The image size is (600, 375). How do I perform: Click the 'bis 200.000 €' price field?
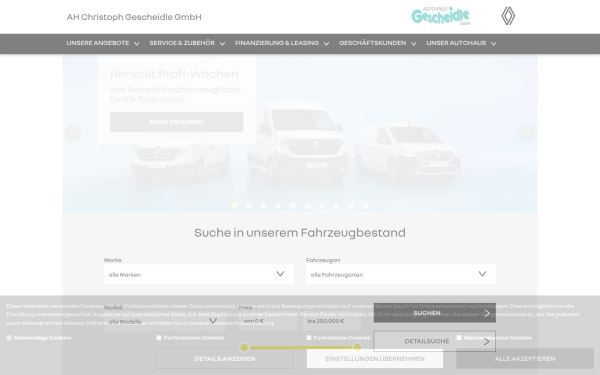coord(332,321)
